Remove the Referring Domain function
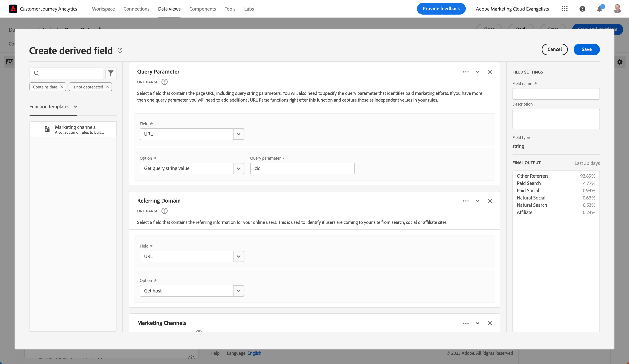629x364 pixels. 490,201
